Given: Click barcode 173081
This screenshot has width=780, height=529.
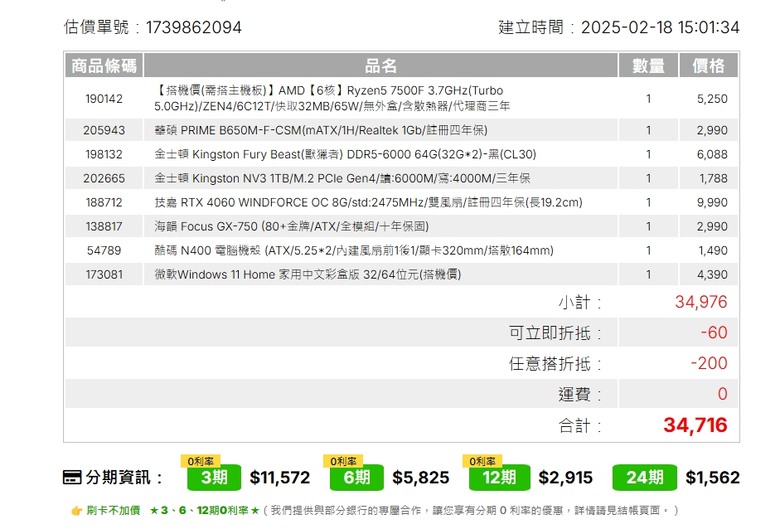Looking at the screenshot, I should [x=104, y=275].
